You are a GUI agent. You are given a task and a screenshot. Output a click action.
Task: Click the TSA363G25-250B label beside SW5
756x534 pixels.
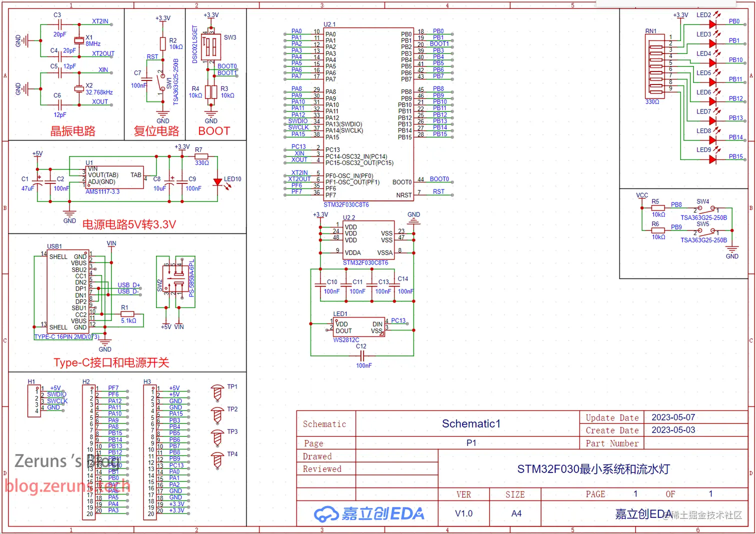pos(703,240)
